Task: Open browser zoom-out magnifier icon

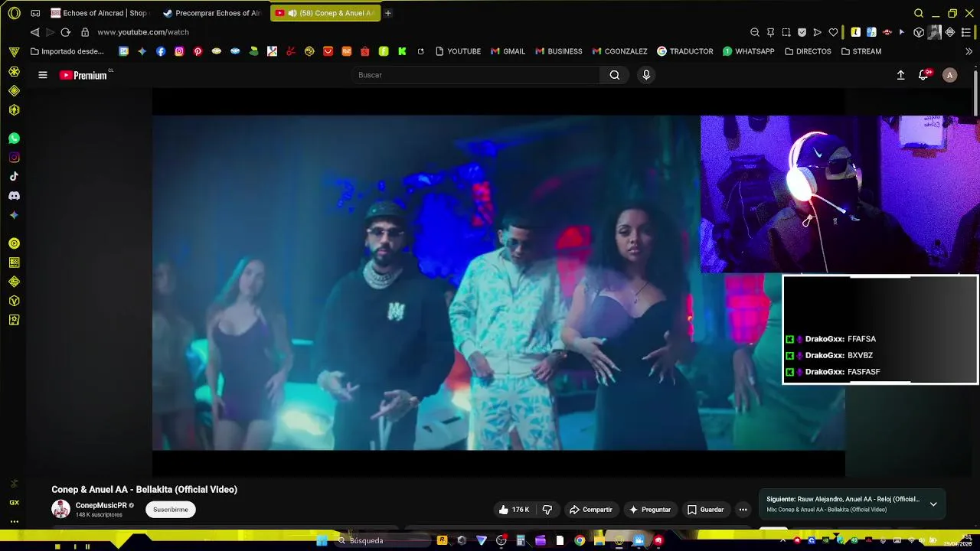Action: (x=754, y=32)
